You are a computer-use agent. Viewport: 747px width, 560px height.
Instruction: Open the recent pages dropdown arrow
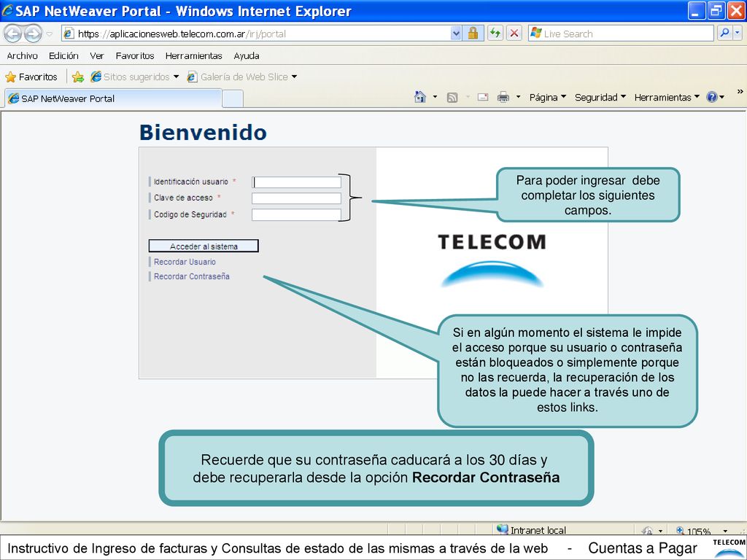tap(50, 34)
